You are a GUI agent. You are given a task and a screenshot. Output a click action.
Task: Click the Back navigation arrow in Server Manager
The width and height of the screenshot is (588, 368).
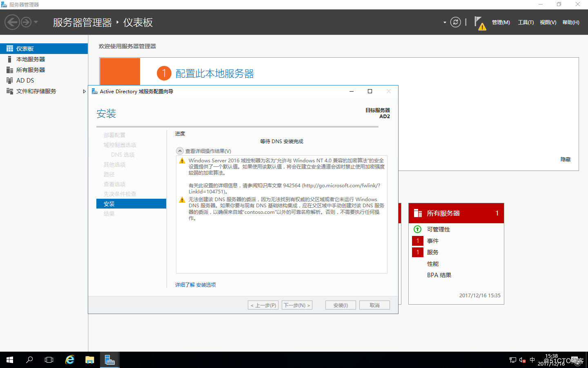point(12,22)
